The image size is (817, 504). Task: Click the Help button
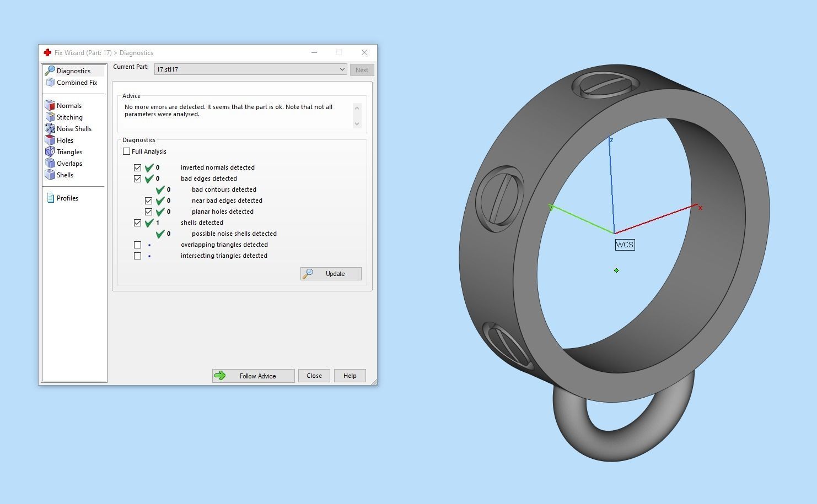pyautogui.click(x=350, y=376)
